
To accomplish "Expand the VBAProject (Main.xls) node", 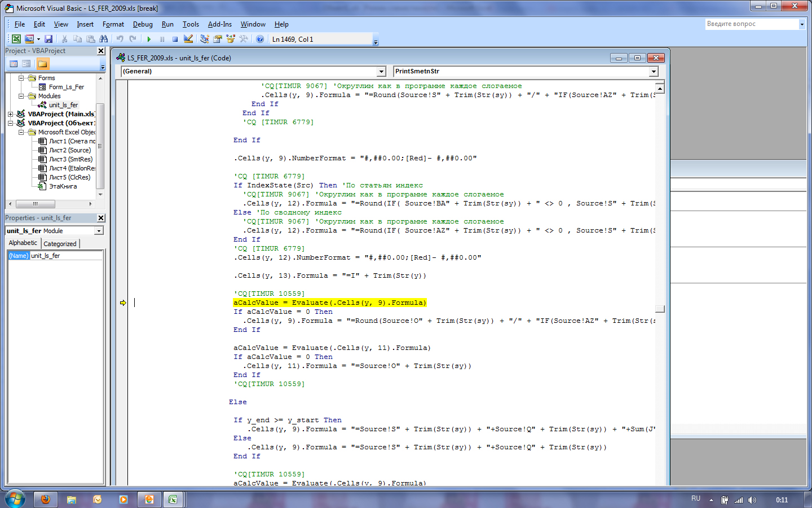I will (10, 114).
